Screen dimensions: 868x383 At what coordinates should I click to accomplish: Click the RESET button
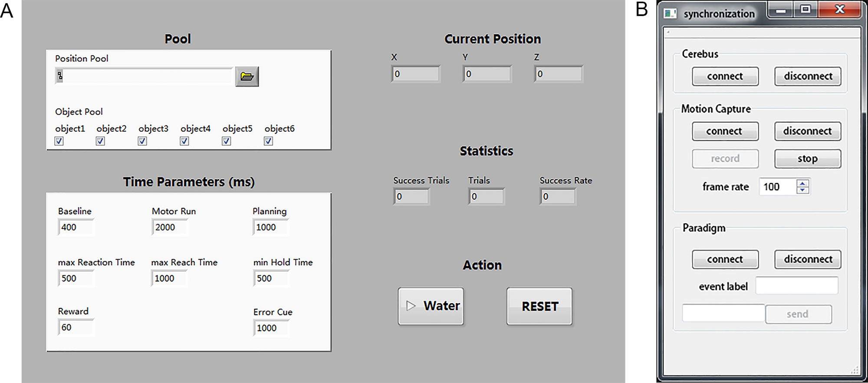[539, 307]
